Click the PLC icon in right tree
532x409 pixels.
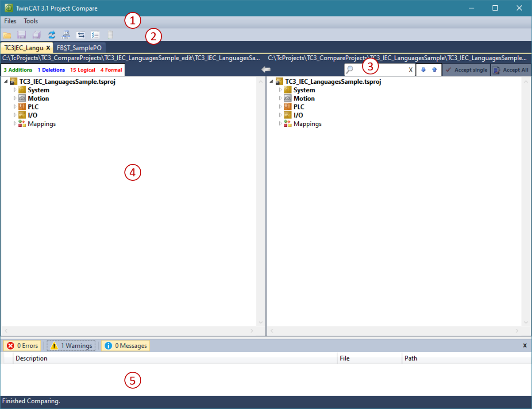[x=288, y=107]
